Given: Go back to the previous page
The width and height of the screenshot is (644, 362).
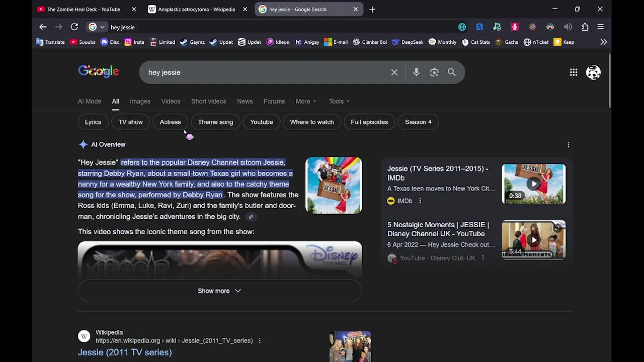Looking at the screenshot, I should (43, 27).
